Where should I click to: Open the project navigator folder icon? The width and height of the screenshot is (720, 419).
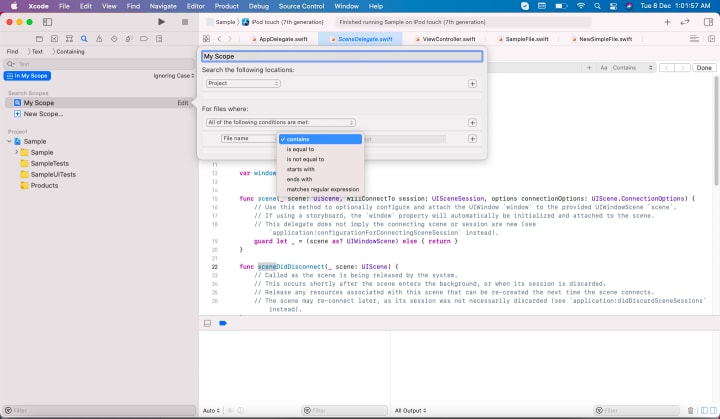pyautogui.click(x=39, y=39)
